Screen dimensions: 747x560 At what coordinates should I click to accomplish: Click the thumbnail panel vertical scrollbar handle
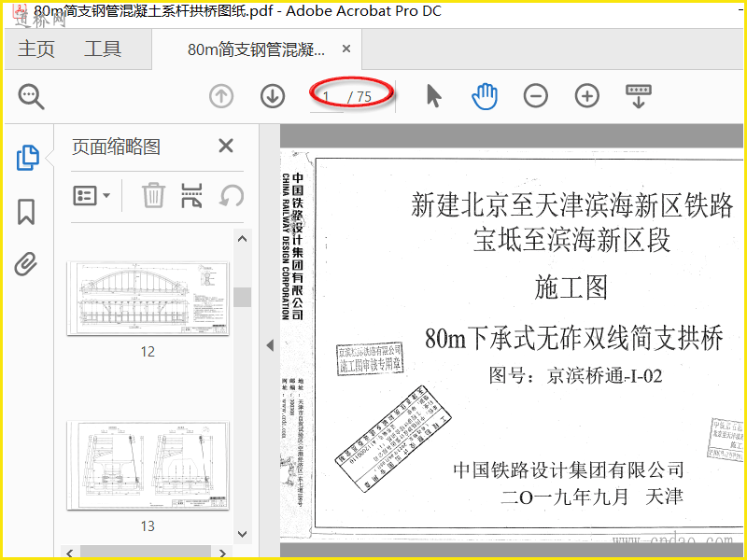click(243, 297)
